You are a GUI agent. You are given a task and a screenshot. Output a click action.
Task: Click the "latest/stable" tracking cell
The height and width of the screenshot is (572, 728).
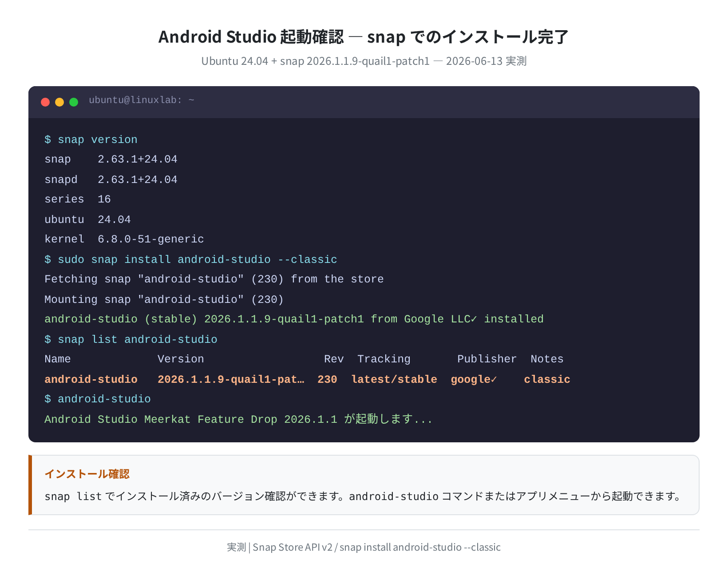coord(394,379)
